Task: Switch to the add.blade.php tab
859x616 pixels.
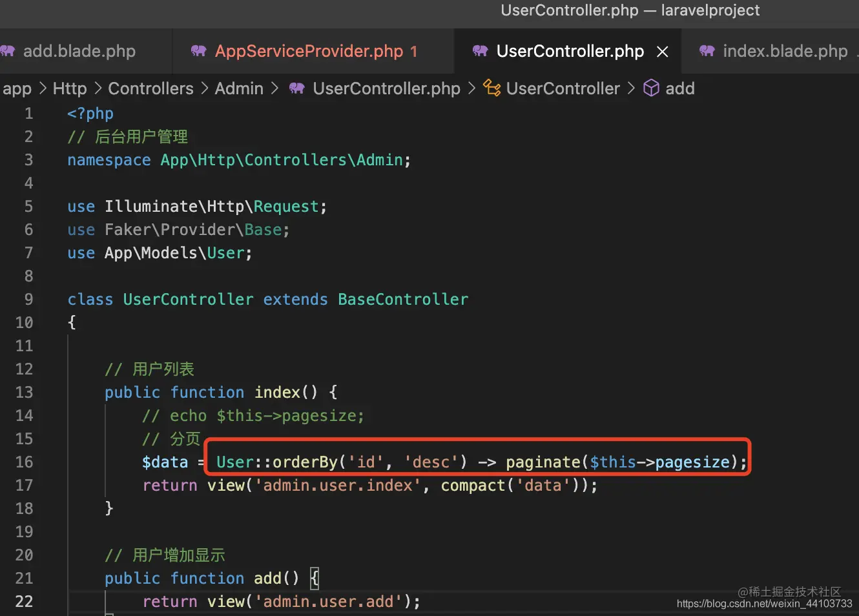Action: 79,51
